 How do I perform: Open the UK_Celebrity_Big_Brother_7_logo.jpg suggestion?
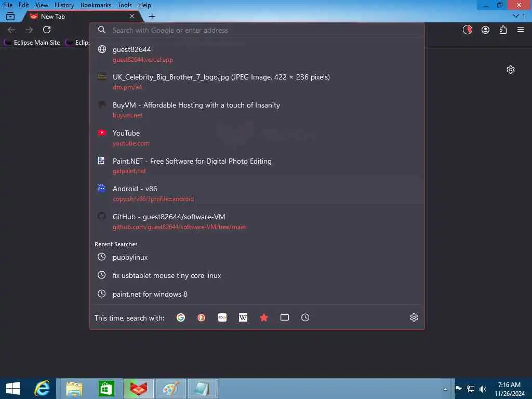tap(257, 82)
